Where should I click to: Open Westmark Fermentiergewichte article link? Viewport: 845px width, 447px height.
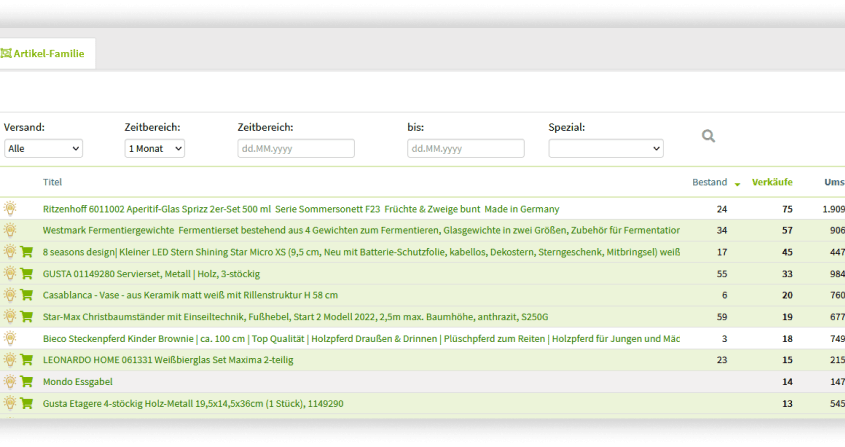(x=361, y=230)
